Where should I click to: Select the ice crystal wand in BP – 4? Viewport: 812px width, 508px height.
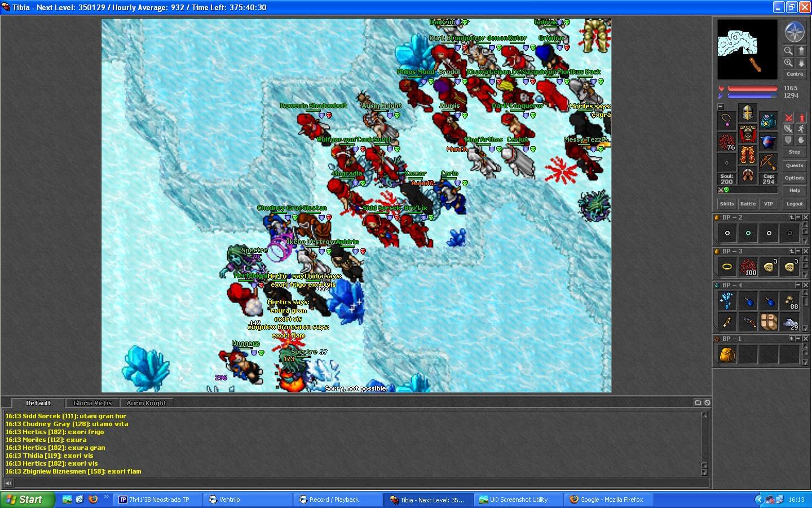coord(727,301)
